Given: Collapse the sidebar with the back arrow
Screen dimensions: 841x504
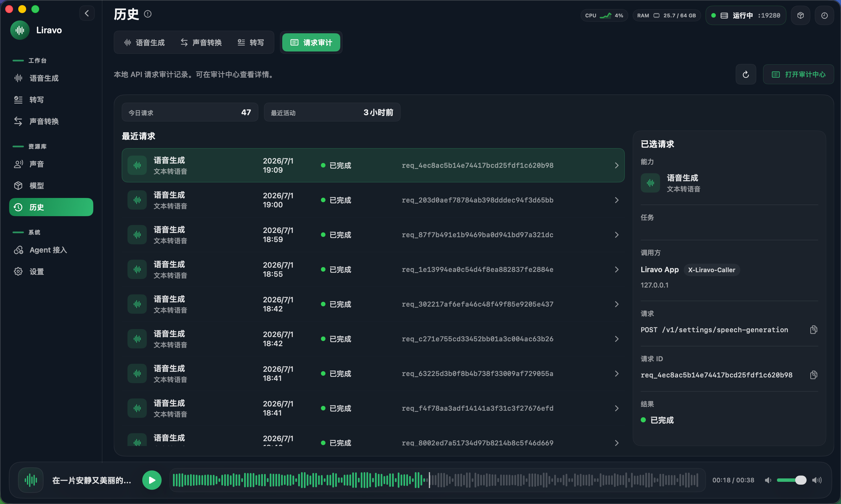Looking at the screenshot, I should [87, 13].
